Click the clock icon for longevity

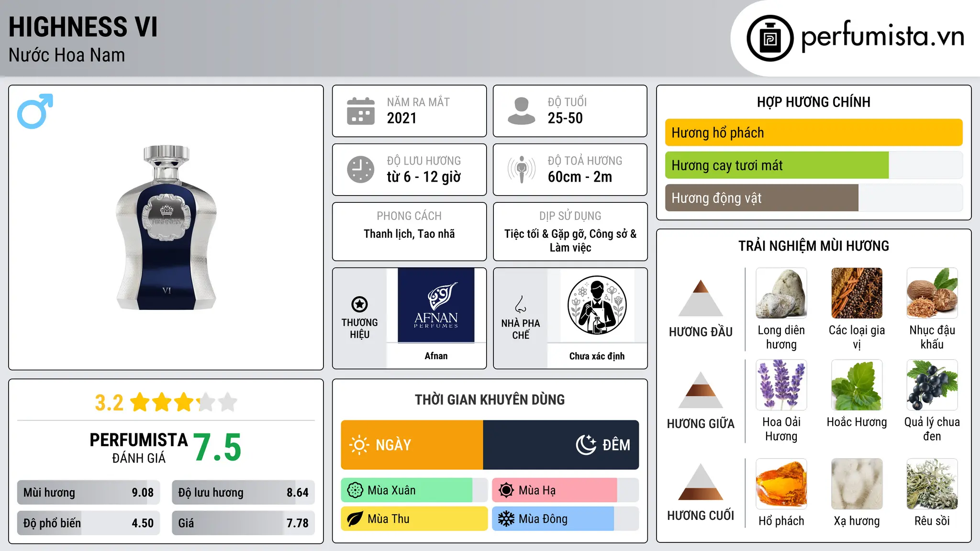pyautogui.click(x=361, y=169)
